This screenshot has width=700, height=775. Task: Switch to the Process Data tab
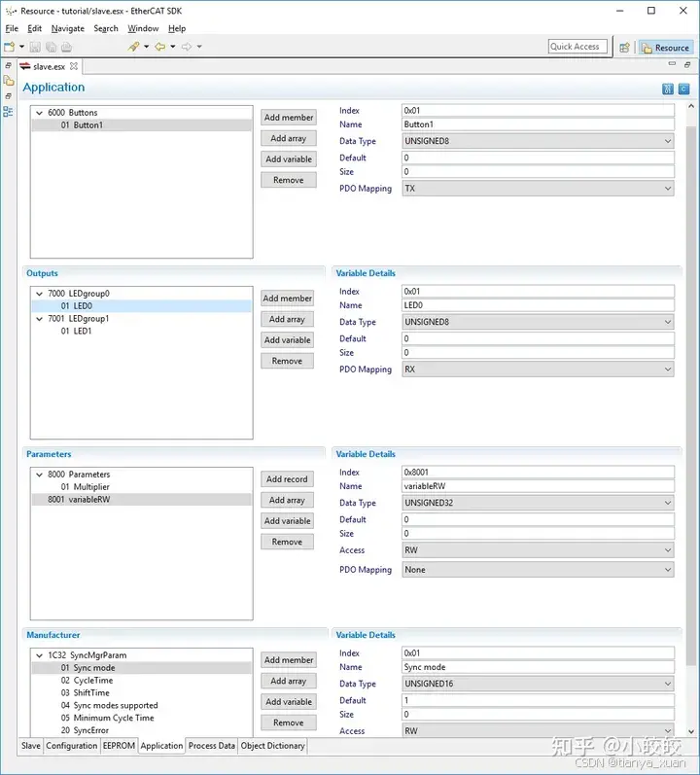pos(211,746)
